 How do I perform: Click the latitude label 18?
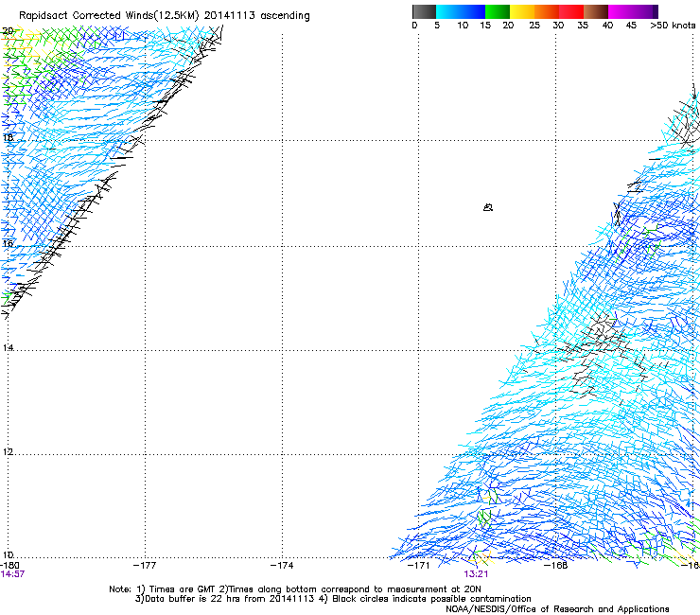(8, 137)
